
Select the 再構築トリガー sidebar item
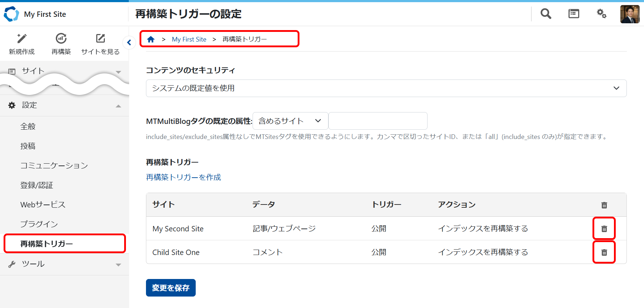(47, 244)
